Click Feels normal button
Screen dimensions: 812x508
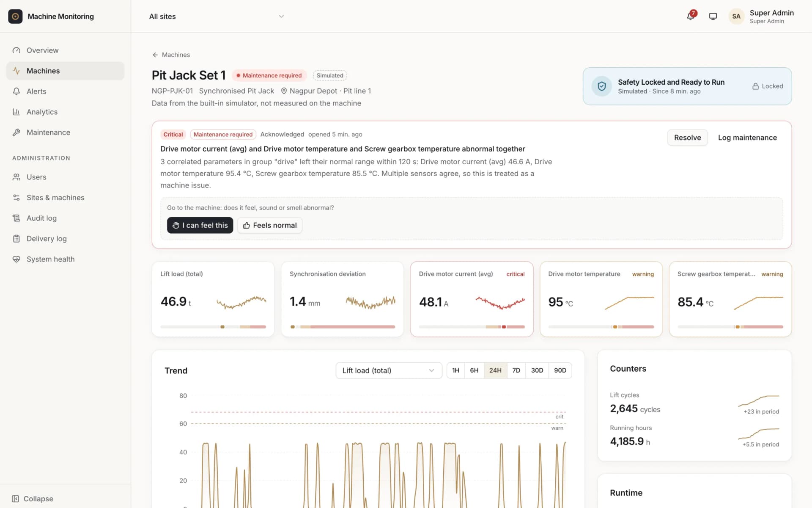tap(270, 225)
